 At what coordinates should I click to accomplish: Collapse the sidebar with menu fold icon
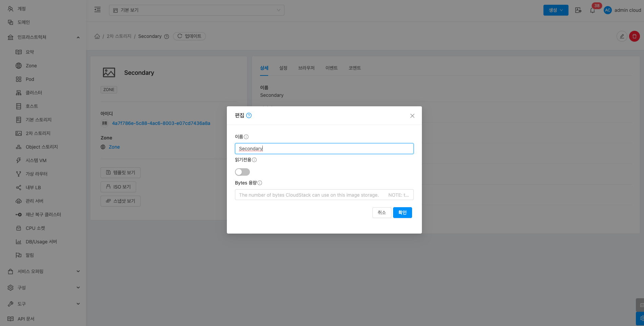(x=98, y=10)
